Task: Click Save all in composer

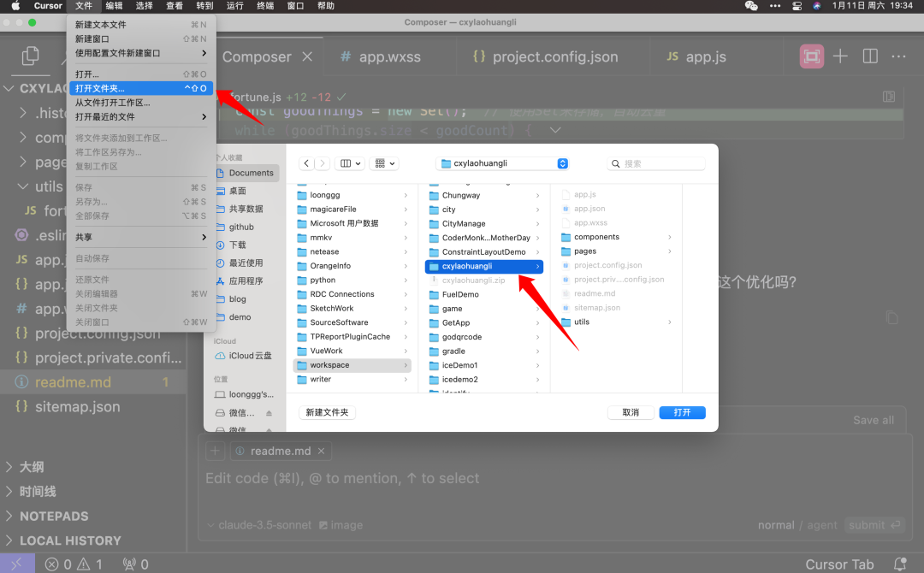Action: (874, 420)
